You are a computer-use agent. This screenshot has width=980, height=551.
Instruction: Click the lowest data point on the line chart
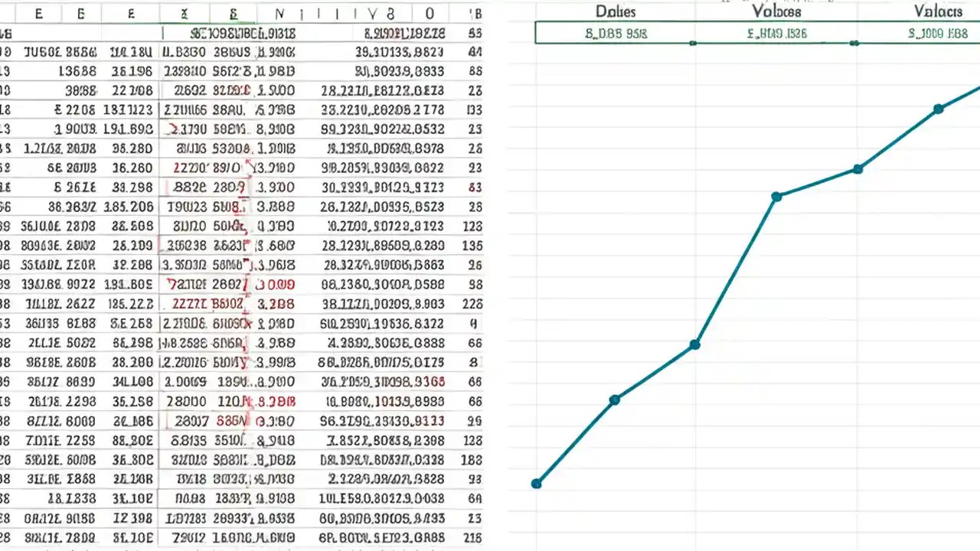tap(537, 483)
